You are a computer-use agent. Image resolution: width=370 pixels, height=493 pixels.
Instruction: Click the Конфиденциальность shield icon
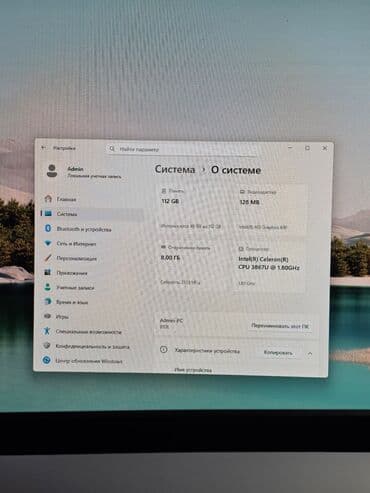click(47, 345)
